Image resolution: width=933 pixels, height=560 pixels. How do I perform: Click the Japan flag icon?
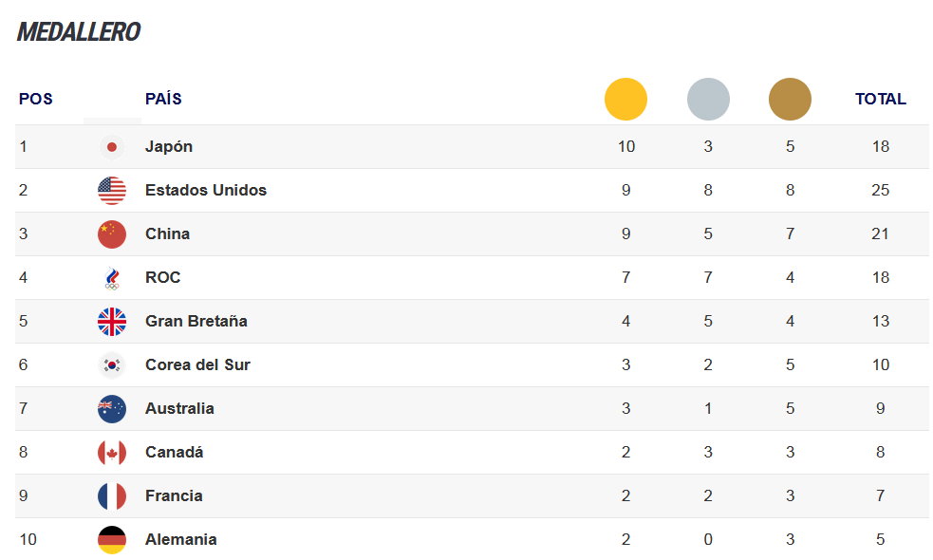tap(112, 147)
